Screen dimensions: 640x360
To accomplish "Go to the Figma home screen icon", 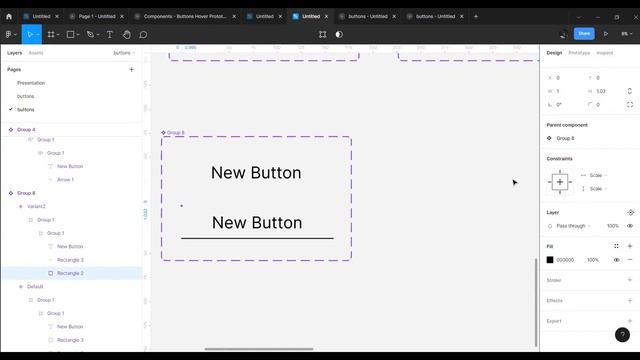I will coord(9,17).
